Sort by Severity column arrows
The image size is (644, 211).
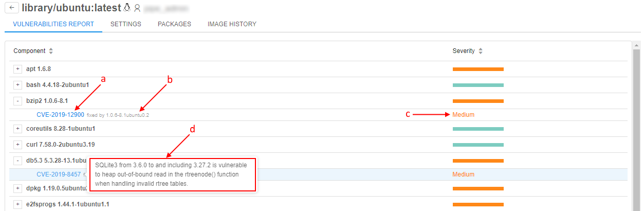pos(481,51)
